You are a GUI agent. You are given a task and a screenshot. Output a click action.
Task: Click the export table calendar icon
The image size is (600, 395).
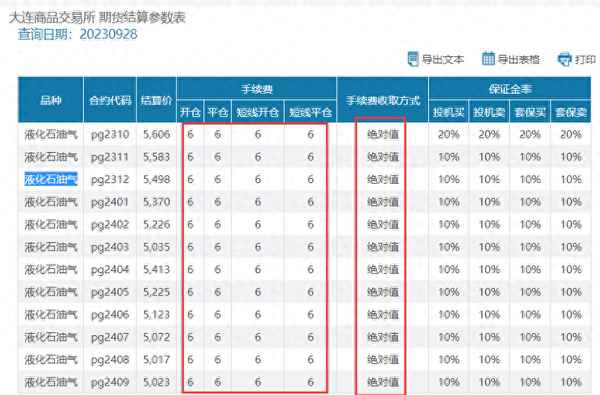click(488, 59)
